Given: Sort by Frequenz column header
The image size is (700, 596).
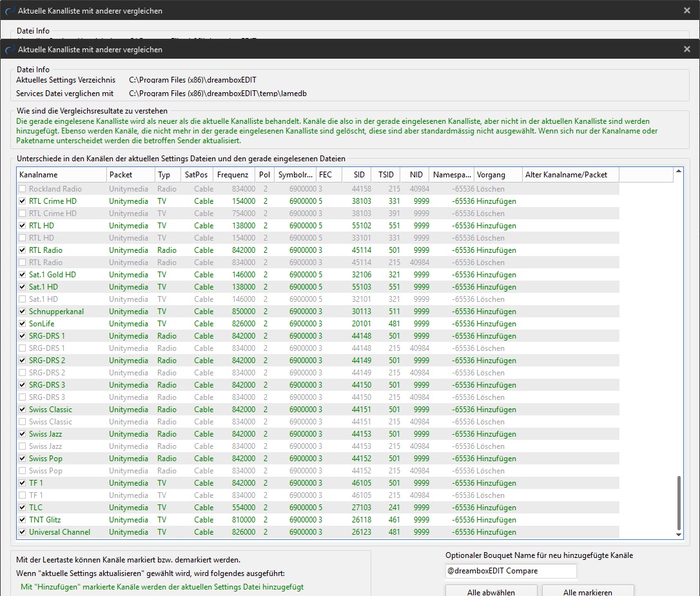Looking at the screenshot, I should (x=233, y=175).
